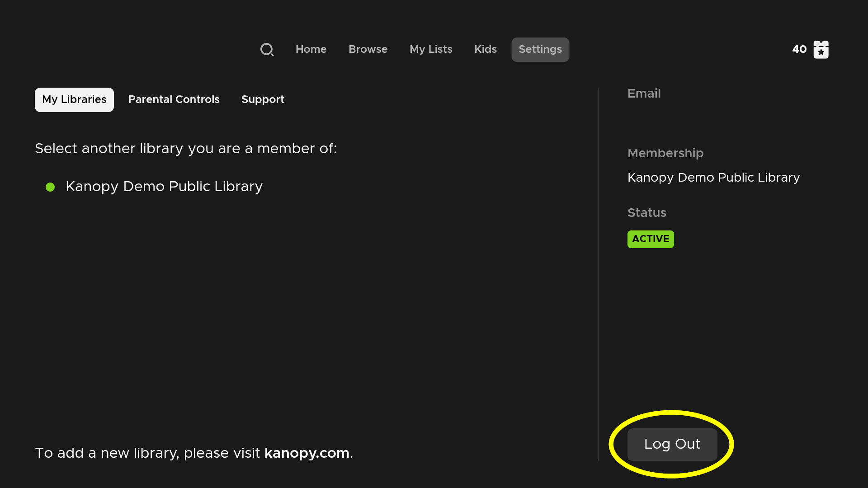This screenshot has height=488, width=868.
Task: Click the Log Out button
Action: click(672, 444)
